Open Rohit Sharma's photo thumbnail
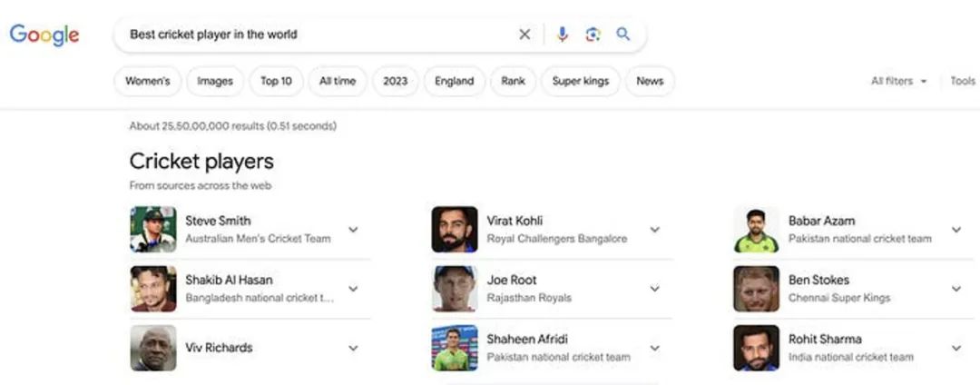Viewport: 980px width, 385px height. 756,348
